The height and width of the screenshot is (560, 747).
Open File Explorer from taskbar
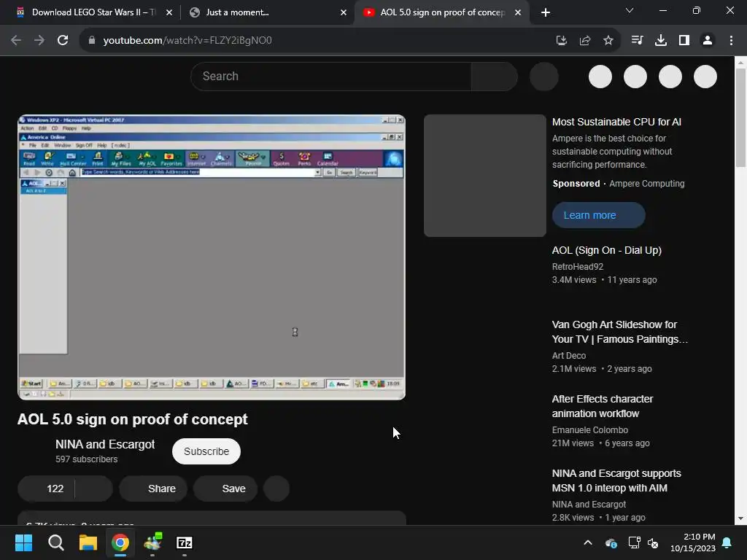88,542
